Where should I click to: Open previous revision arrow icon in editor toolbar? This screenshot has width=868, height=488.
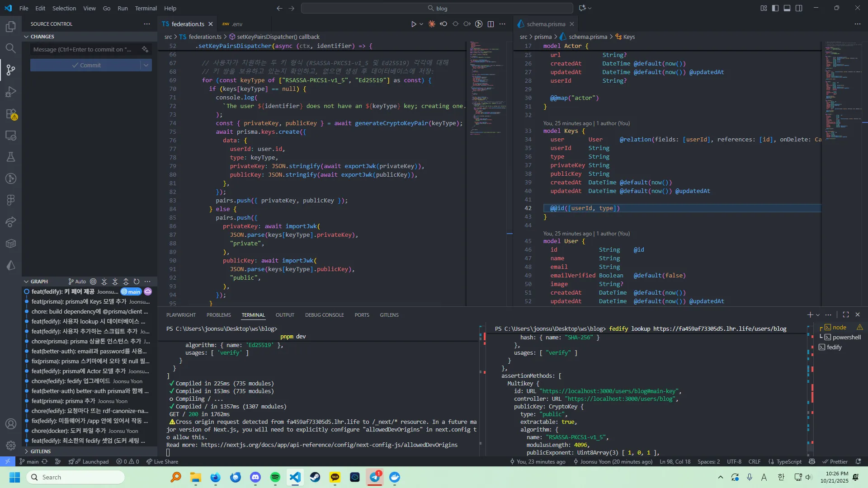click(x=443, y=24)
